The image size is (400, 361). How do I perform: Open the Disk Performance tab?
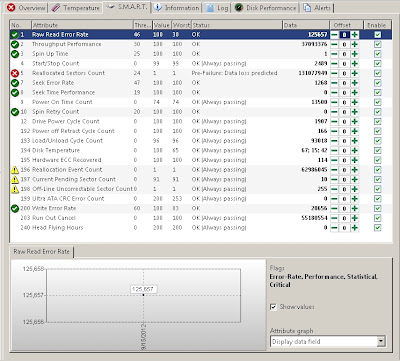pos(265,8)
